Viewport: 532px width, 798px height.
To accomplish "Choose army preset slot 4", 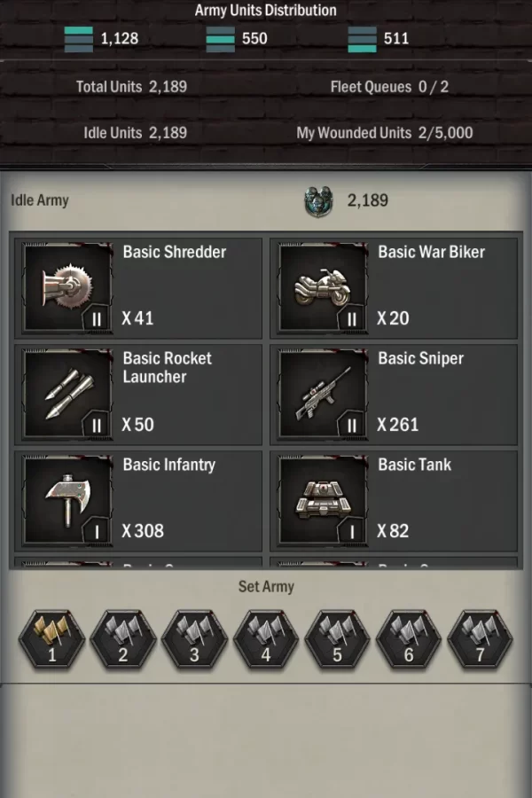I will (x=266, y=639).
